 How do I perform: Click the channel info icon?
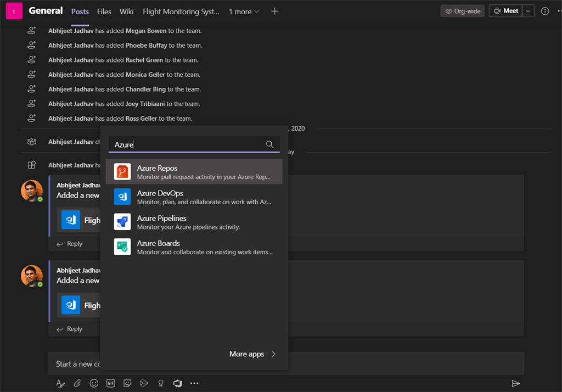click(545, 11)
